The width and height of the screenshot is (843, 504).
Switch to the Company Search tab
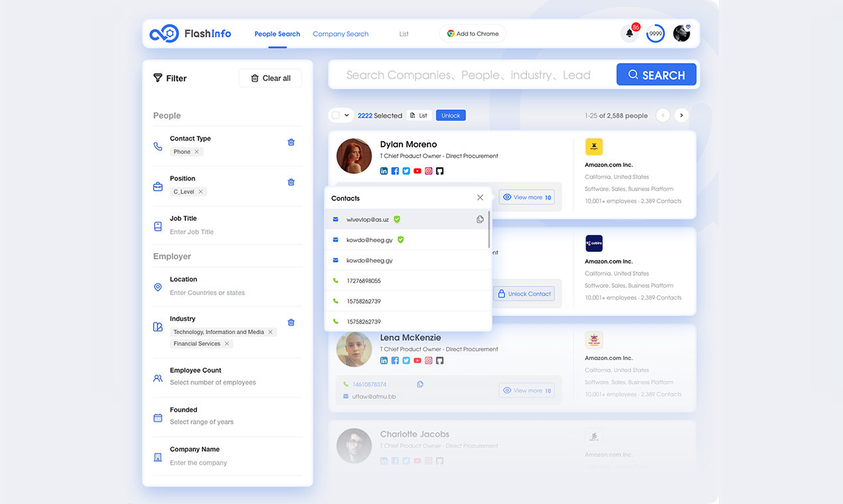pos(341,34)
